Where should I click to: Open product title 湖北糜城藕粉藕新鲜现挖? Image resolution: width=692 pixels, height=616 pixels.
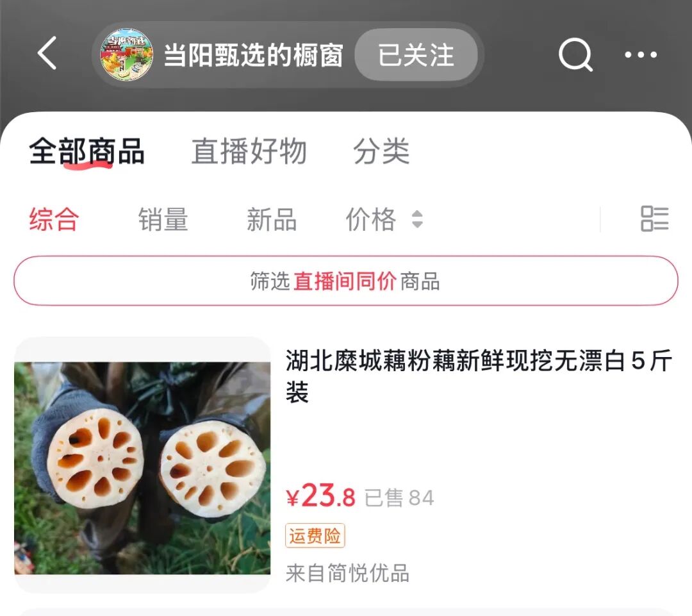(479, 376)
